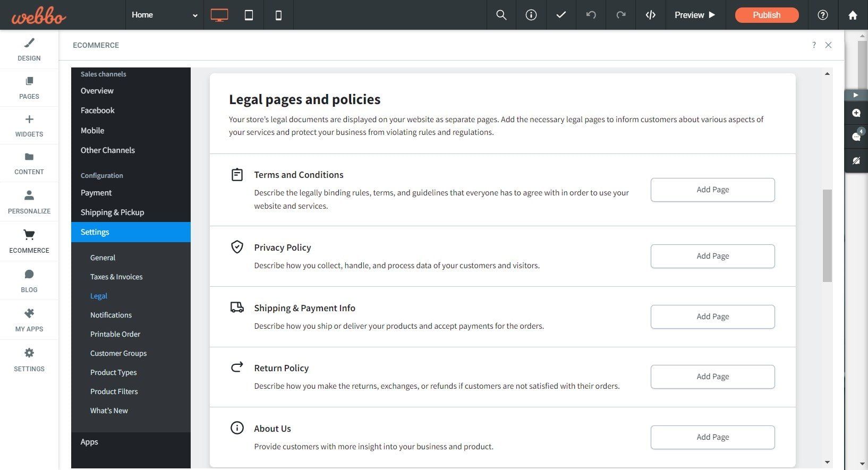Viewport: 868px width, 470px height.
Task: Close the Ecommerce panel
Action: click(x=829, y=45)
